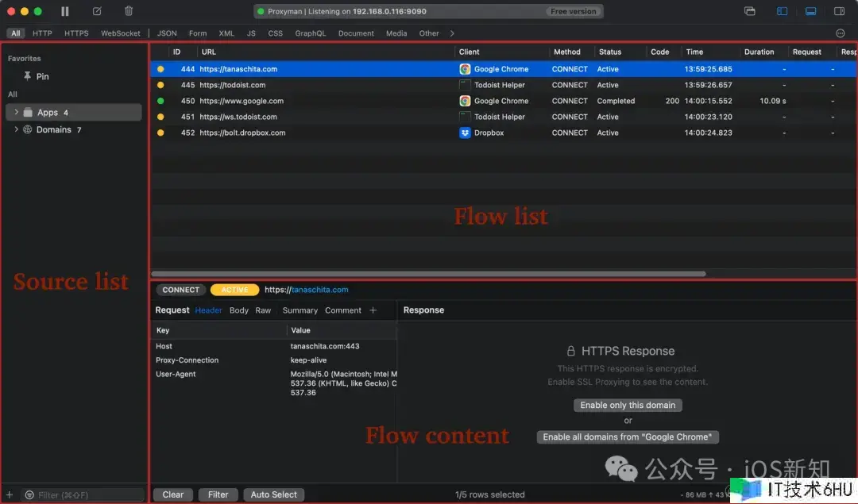
Task: Click the Dropbox client icon
Action: coord(465,133)
